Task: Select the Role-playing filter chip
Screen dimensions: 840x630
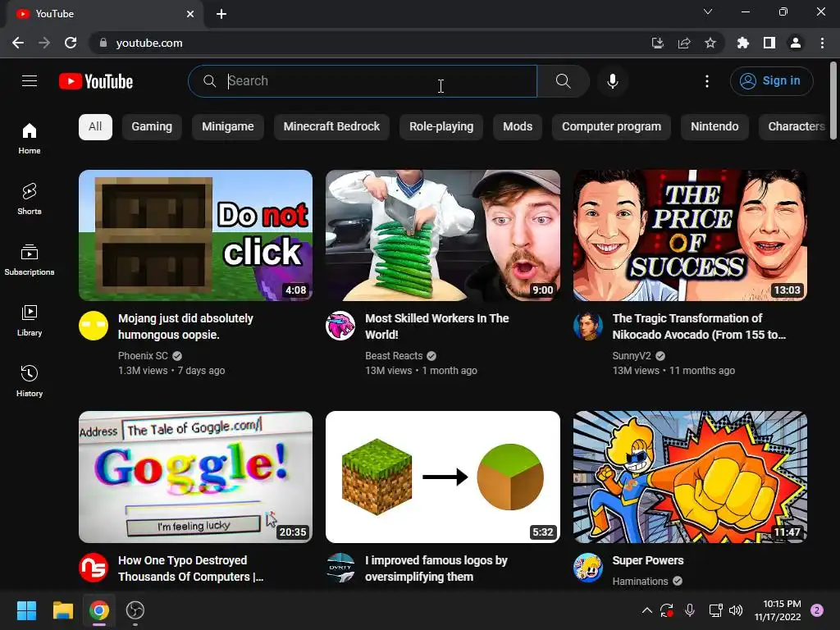Action: 441,127
